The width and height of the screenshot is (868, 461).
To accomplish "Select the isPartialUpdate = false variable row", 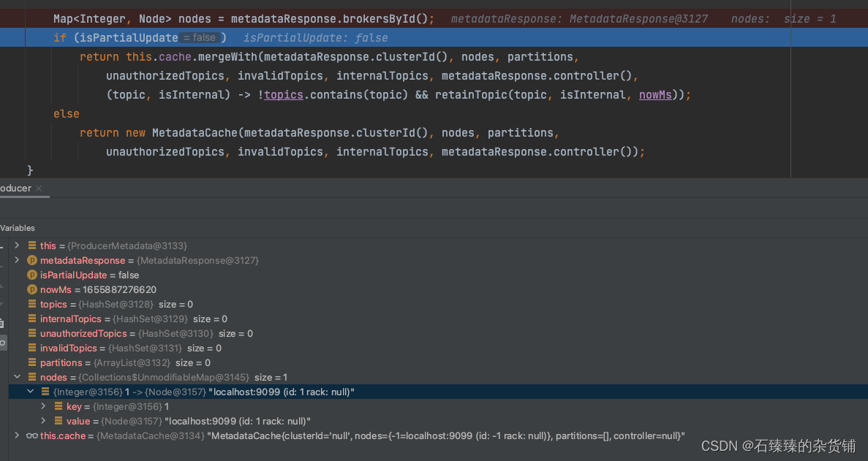I will pyautogui.click(x=439, y=275).
